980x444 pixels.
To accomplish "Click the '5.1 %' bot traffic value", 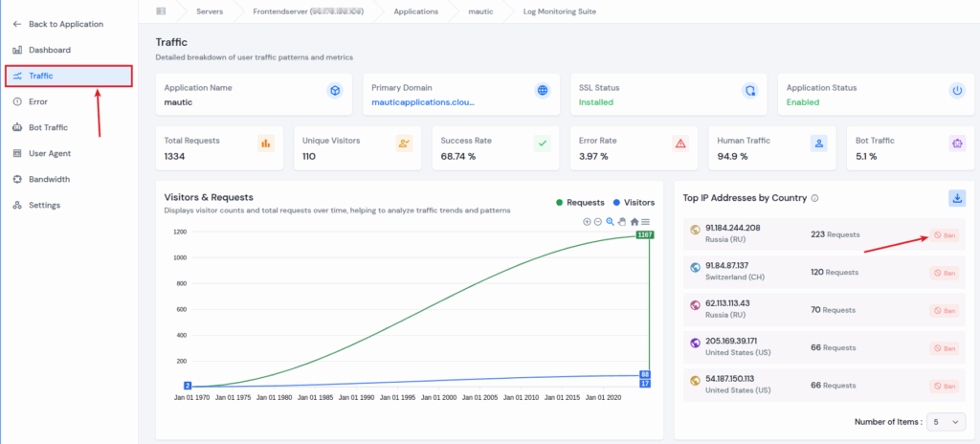I will point(866,156).
